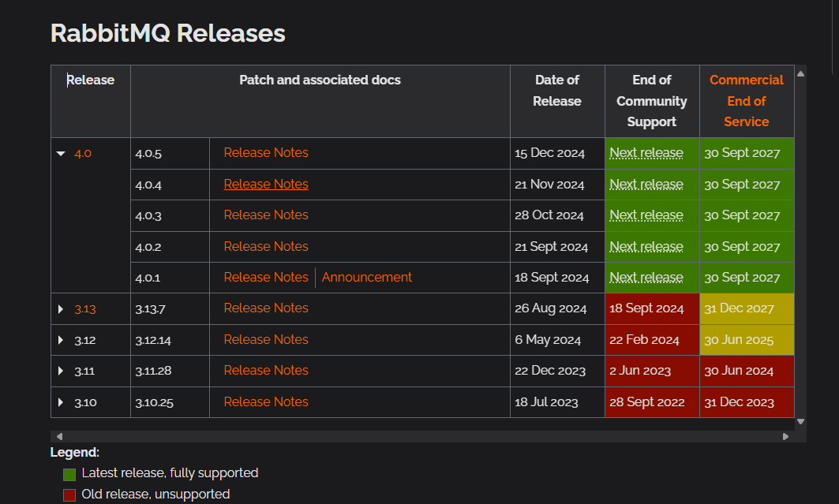
Task: Click 'Next release' in the 4.0.2 row
Action: (646, 246)
